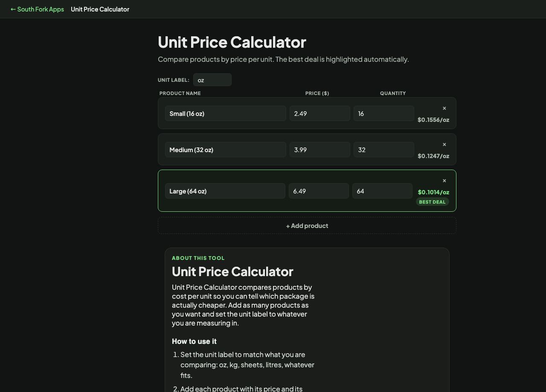Click the QUANTITY column header
Image resolution: width=546 pixels, height=392 pixels.
pos(393,93)
